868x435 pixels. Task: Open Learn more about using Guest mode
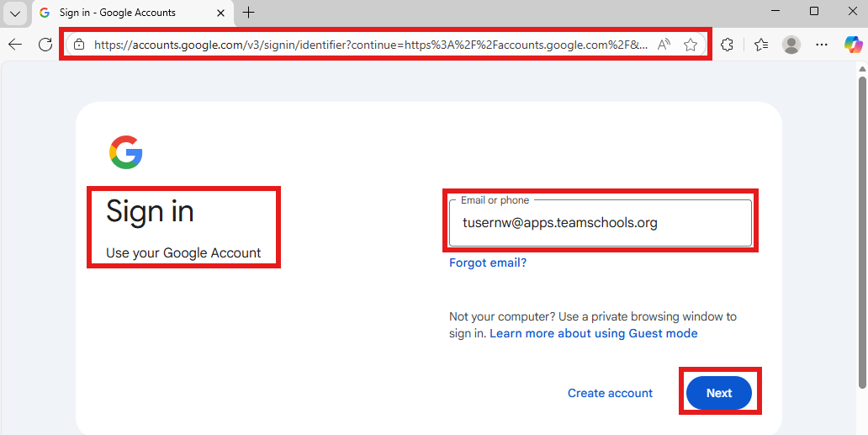click(593, 333)
